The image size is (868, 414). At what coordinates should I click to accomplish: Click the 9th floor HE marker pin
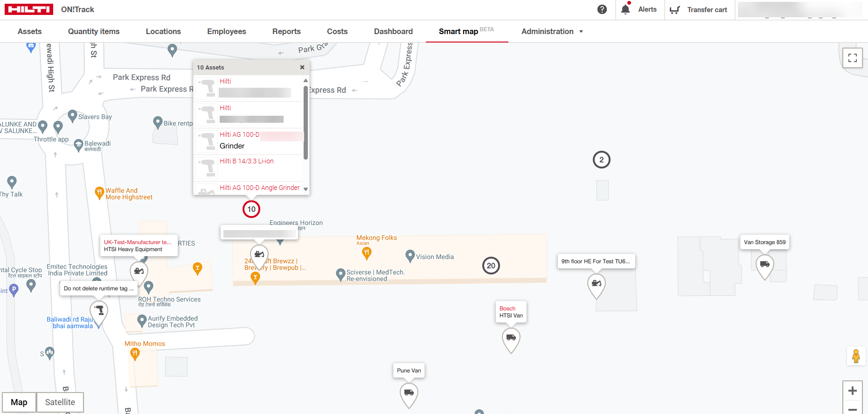point(596,284)
